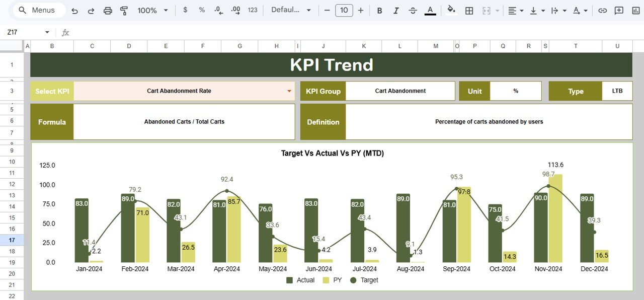The image size is (644, 300).
Task: Insert link with the chain icon
Action: (x=602, y=10)
